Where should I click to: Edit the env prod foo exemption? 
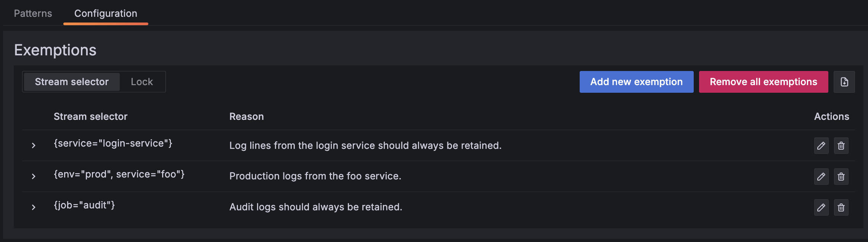pyautogui.click(x=821, y=176)
